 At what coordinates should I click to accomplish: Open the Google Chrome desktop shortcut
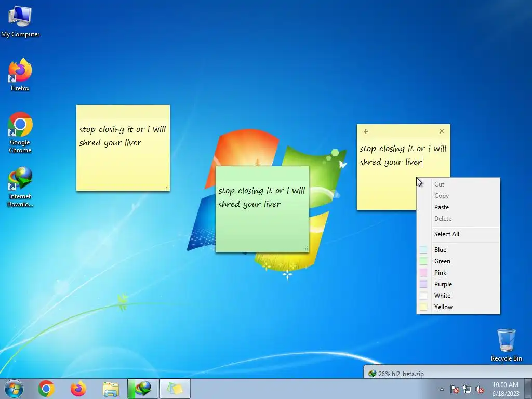[20, 132]
